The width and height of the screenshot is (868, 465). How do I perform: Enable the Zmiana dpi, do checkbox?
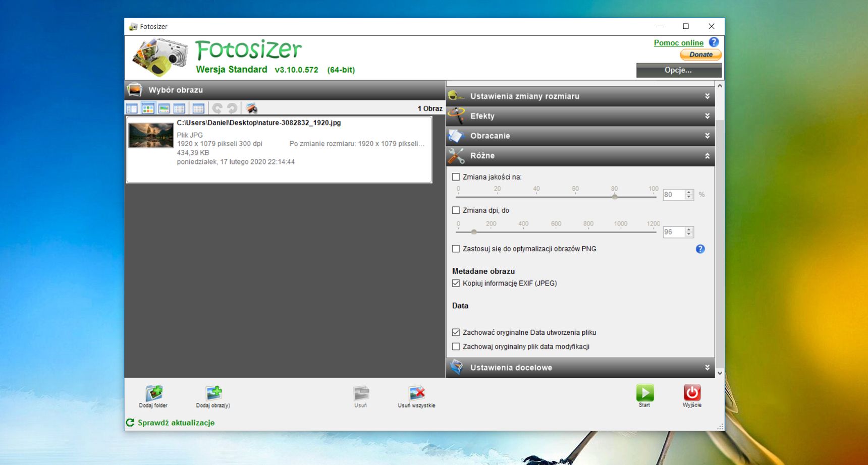pos(456,210)
